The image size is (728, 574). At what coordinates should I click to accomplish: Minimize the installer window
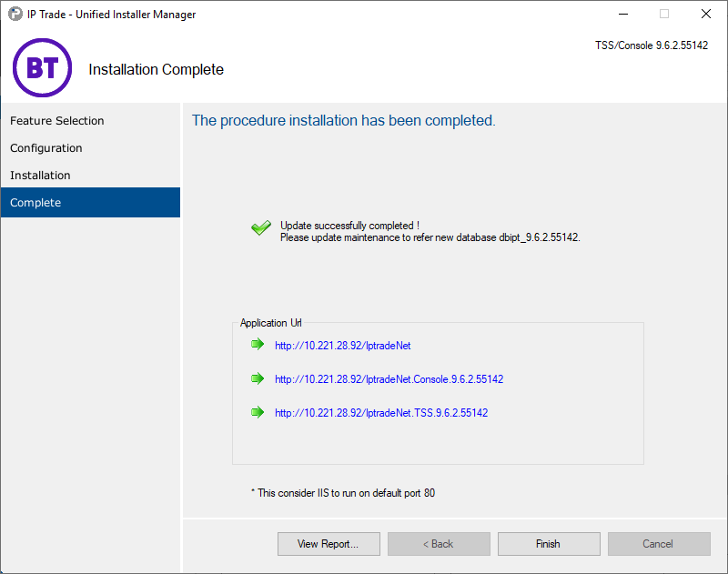point(623,14)
